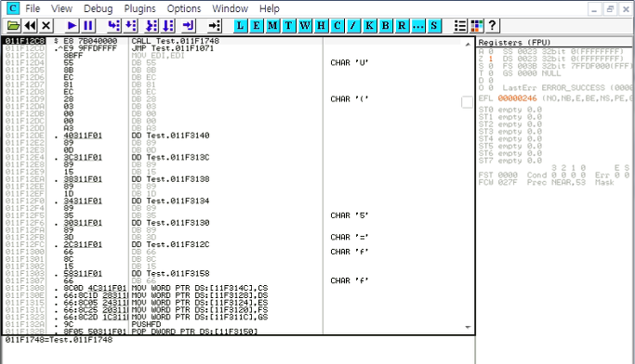The width and height of the screenshot is (635, 364).
Task: Show CPU window with C button
Action: pos(337,26)
